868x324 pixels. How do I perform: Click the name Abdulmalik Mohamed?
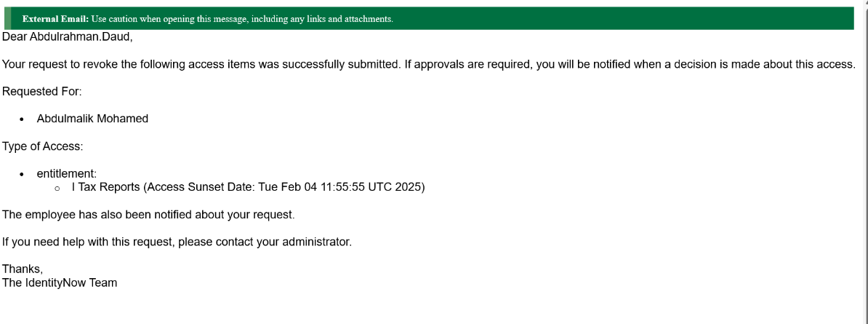click(x=92, y=119)
